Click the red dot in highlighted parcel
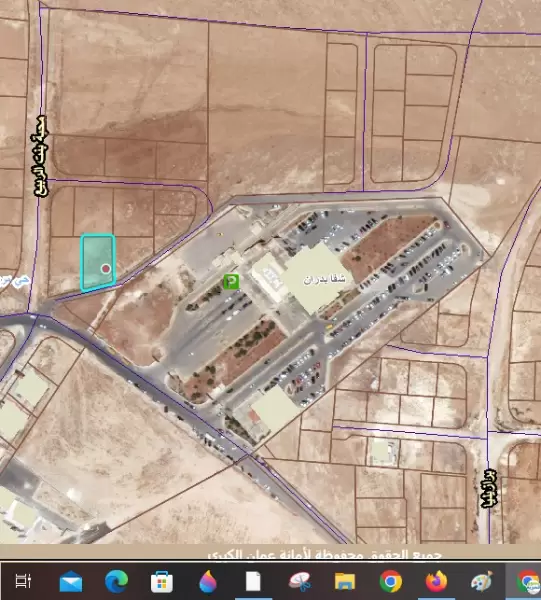 point(106,269)
